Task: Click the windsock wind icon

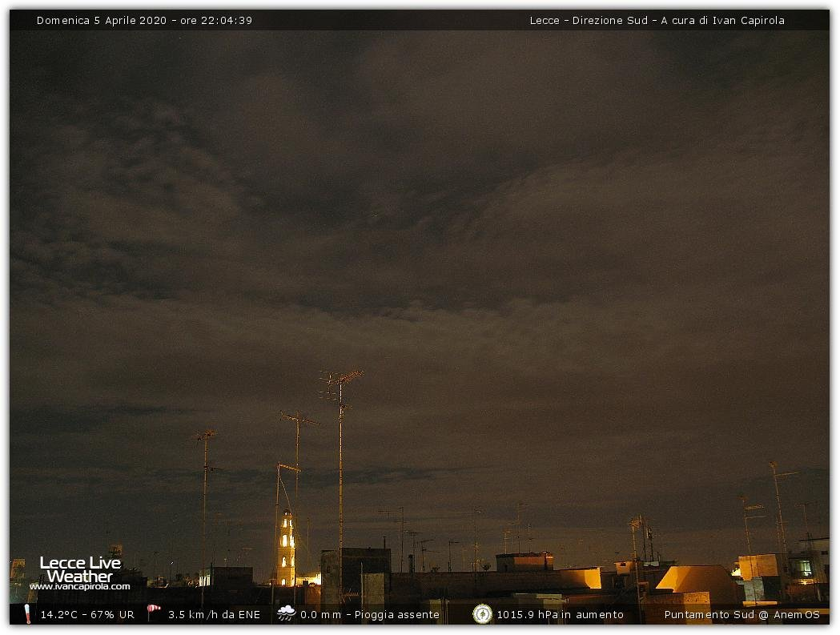Action: [154, 613]
